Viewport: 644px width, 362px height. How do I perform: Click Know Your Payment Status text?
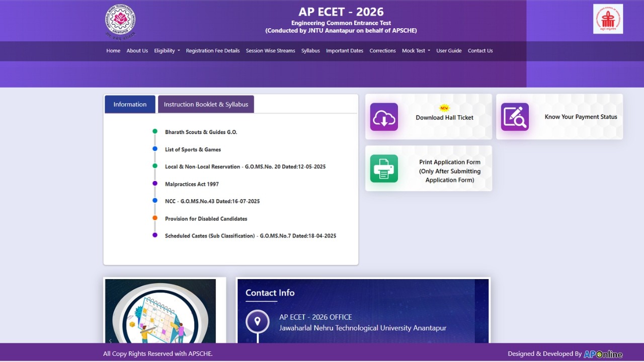coord(581,117)
